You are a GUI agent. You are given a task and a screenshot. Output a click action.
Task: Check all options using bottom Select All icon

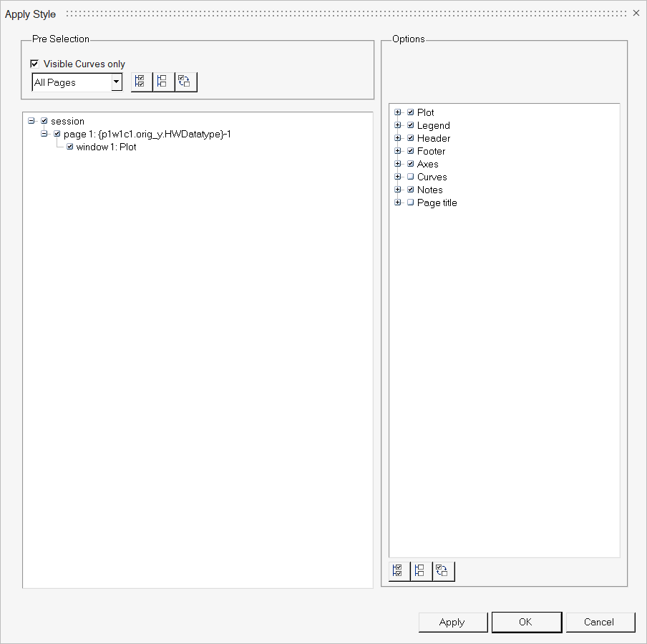click(399, 571)
